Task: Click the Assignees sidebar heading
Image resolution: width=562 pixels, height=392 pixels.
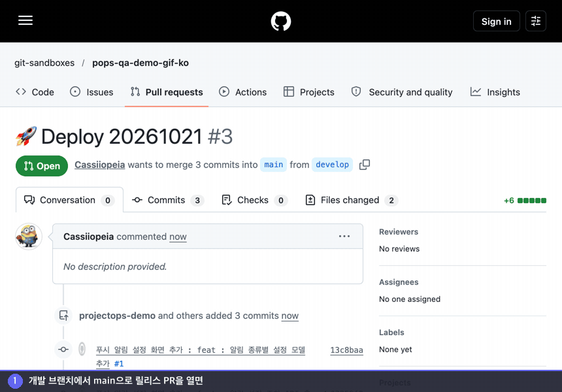Action: (399, 282)
